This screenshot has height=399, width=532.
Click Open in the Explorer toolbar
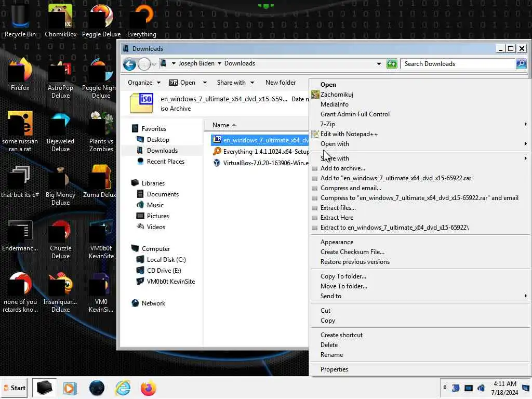point(182,83)
